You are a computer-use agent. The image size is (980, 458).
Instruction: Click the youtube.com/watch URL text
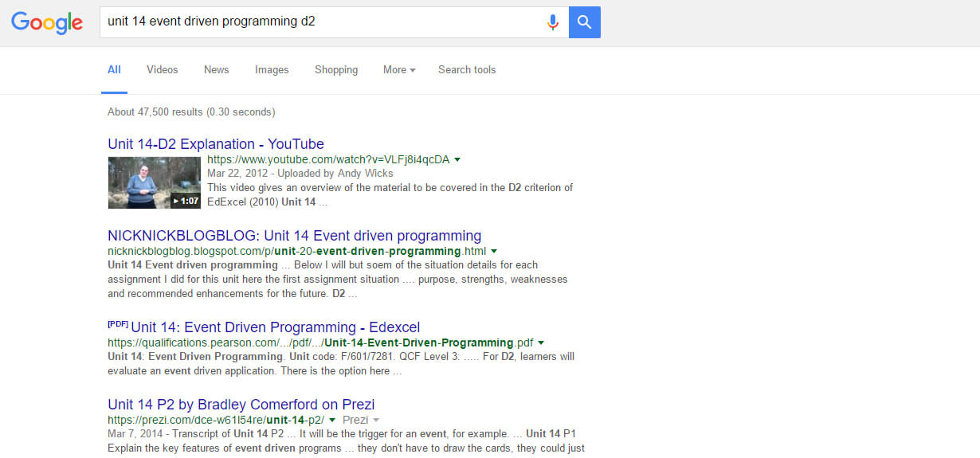[x=328, y=159]
